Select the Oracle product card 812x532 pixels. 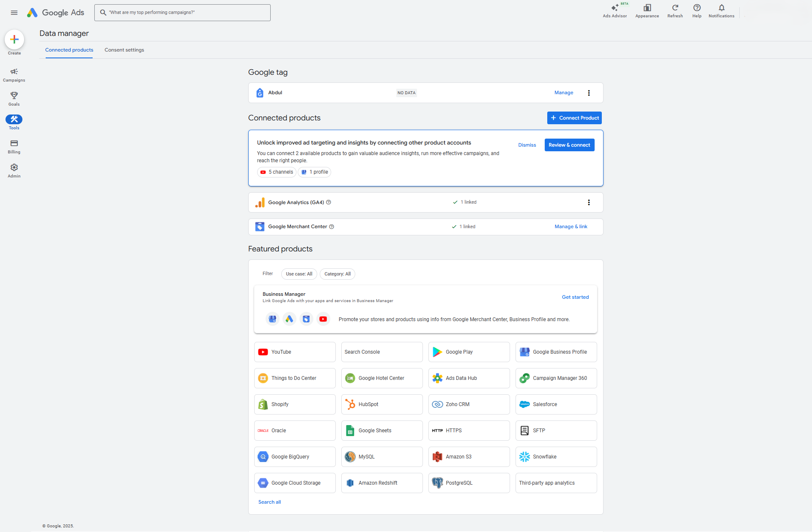[x=295, y=431]
